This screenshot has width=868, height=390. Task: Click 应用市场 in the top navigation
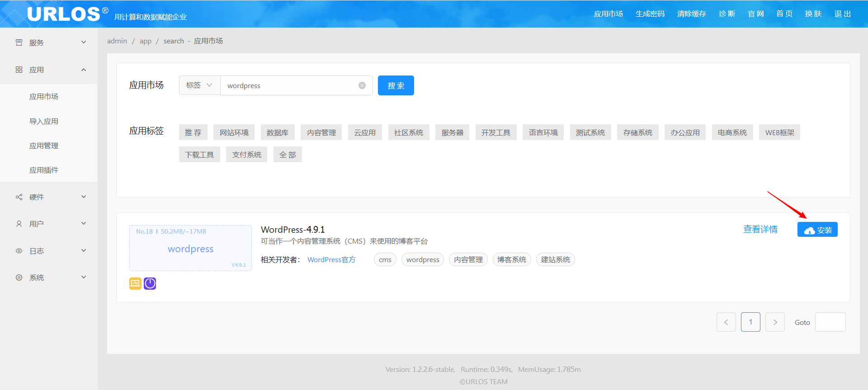[x=609, y=14]
